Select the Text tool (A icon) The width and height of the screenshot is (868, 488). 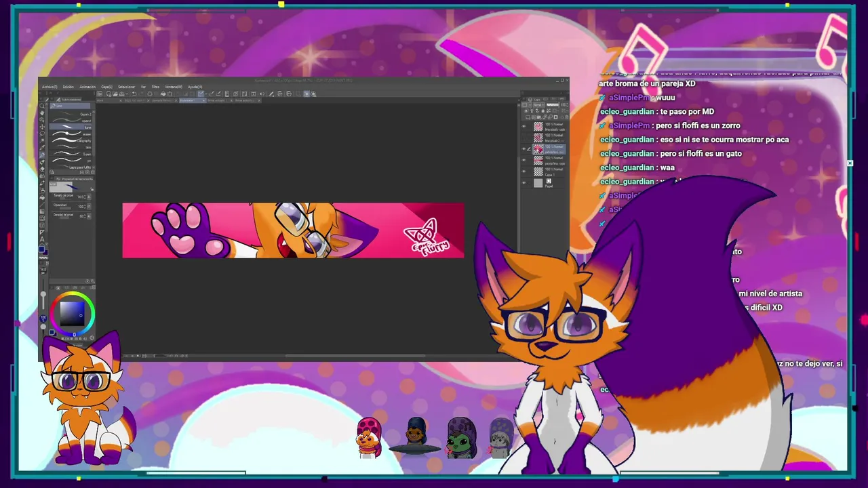(x=42, y=239)
